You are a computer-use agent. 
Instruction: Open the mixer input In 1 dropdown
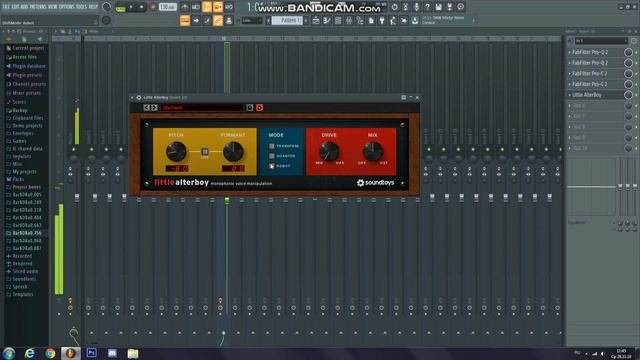pyautogui.click(x=601, y=41)
